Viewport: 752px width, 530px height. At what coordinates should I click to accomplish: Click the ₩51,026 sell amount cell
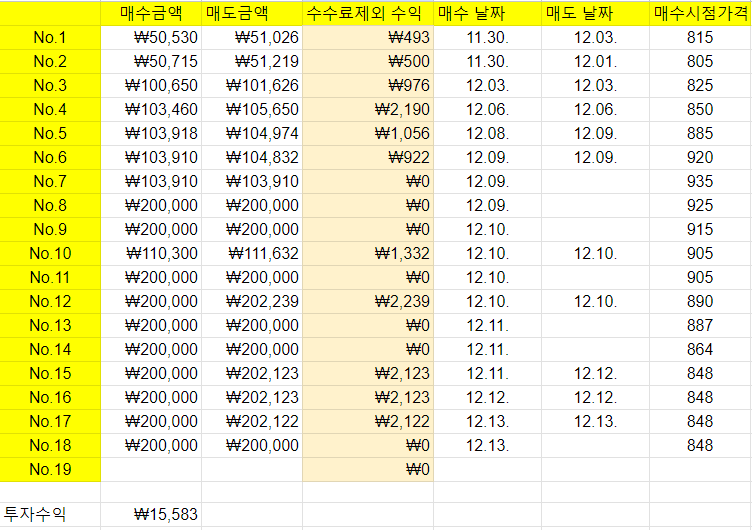click(252, 37)
